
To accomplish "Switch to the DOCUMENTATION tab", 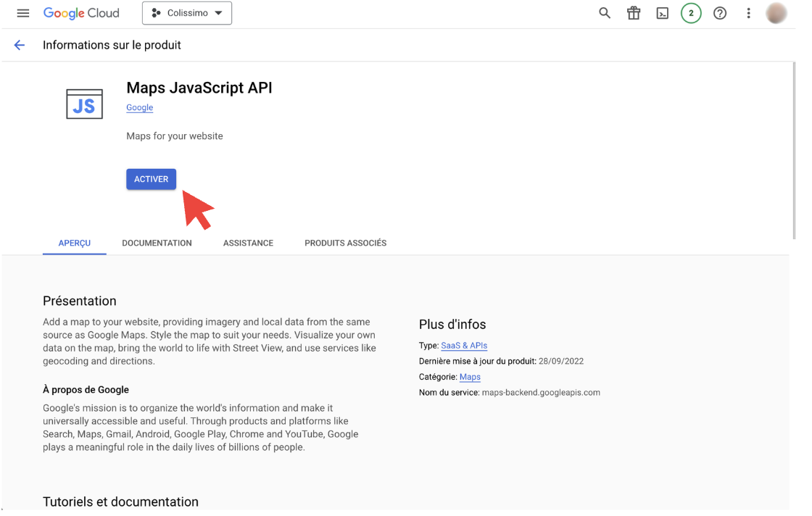I will point(157,244).
